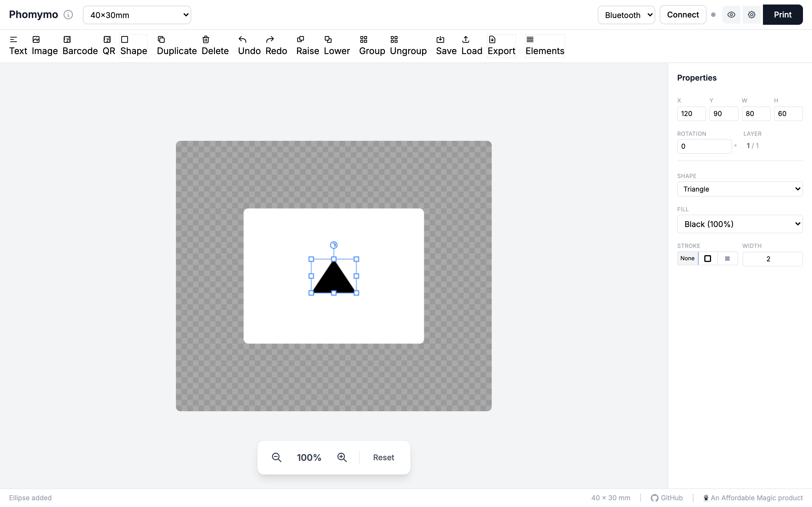
Task: Undo the last action
Action: 249,46
